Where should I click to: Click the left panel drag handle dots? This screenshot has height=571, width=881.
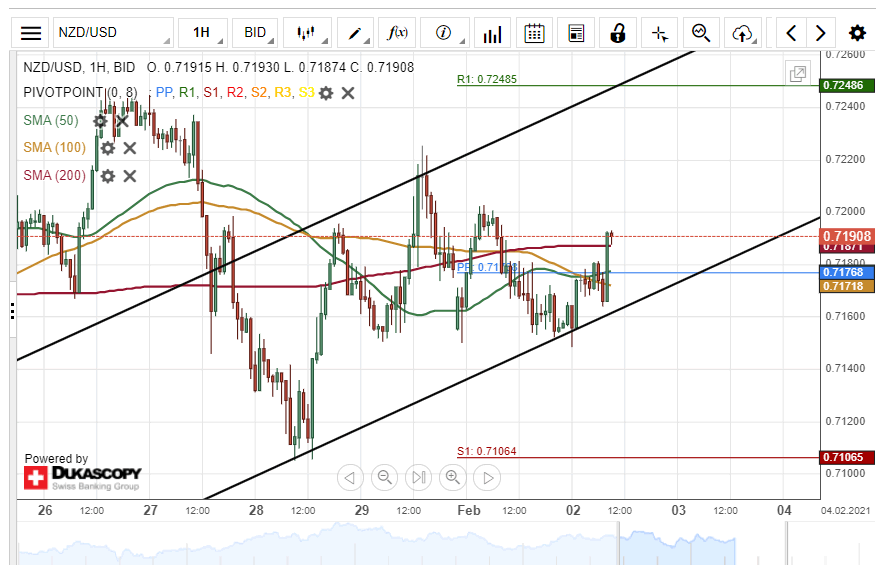pos(12,311)
